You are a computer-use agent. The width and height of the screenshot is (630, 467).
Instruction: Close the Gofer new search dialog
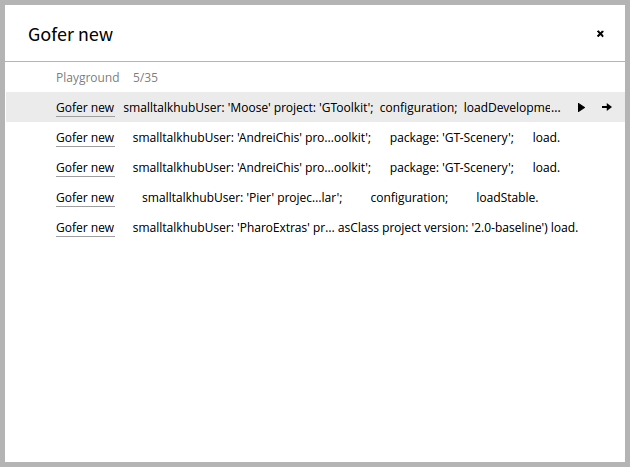(600, 34)
